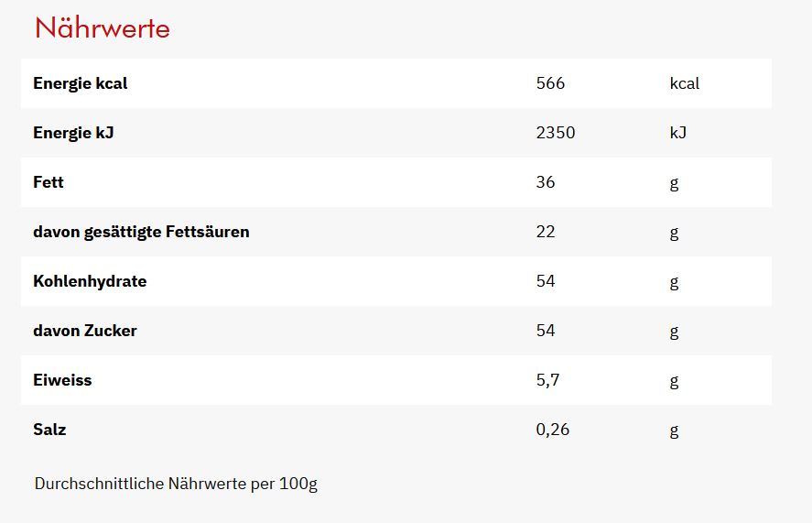Select the Kohlenhydrate row label

90,281
